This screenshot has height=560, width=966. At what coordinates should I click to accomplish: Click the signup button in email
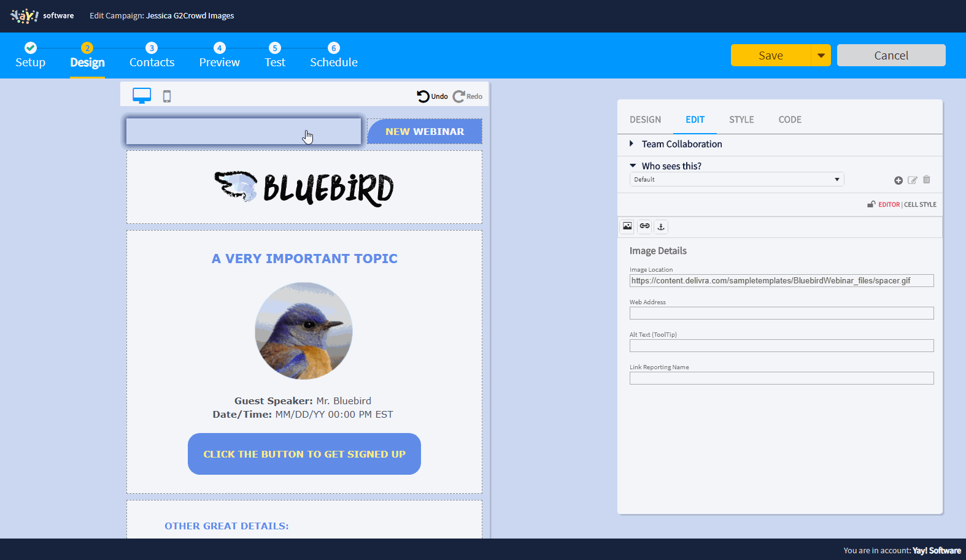coord(304,454)
